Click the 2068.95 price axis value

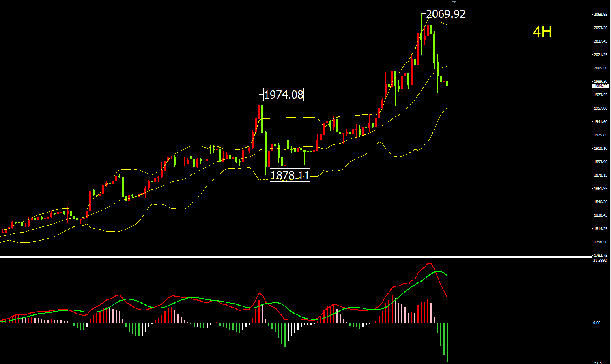pyautogui.click(x=600, y=15)
